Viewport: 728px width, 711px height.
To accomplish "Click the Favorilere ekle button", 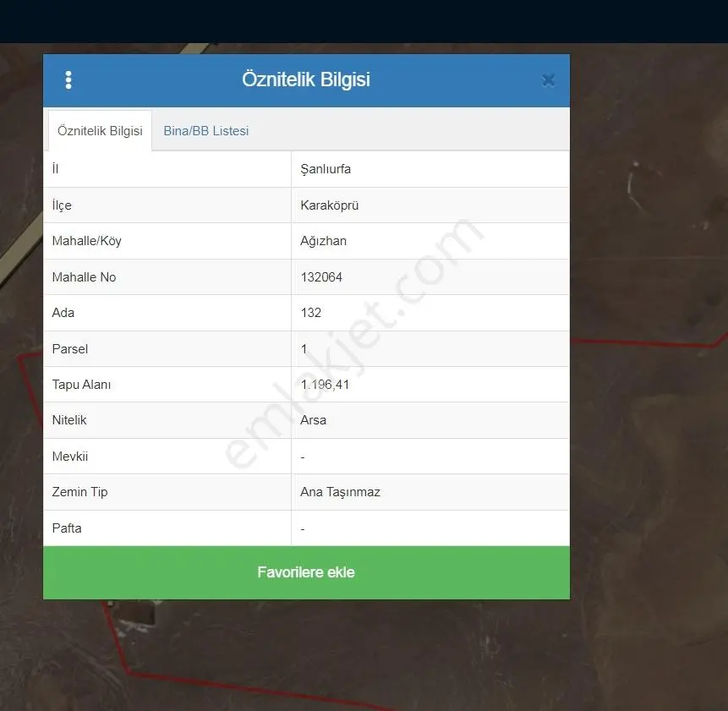I will tap(306, 572).
